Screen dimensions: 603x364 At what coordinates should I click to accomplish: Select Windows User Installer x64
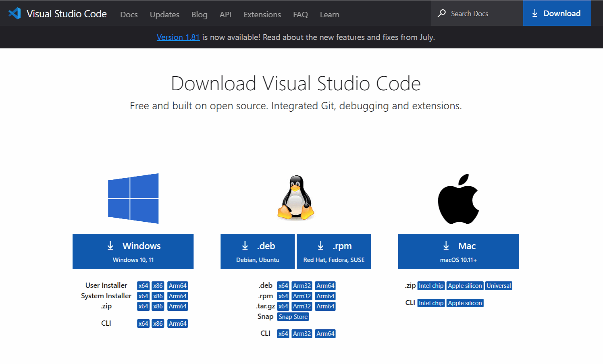pyautogui.click(x=143, y=286)
